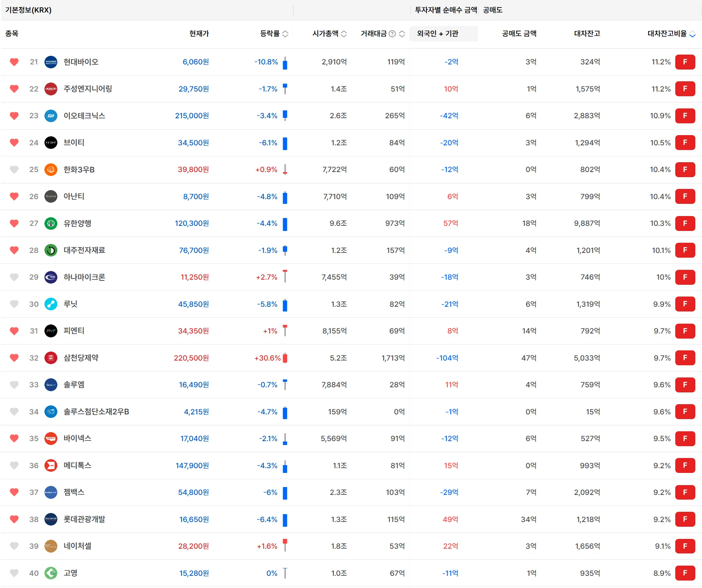Image resolution: width=702 pixels, height=588 pixels.
Task: Click the candlestick bar next to 삼천당제약 +30.6%
Action: click(x=285, y=358)
